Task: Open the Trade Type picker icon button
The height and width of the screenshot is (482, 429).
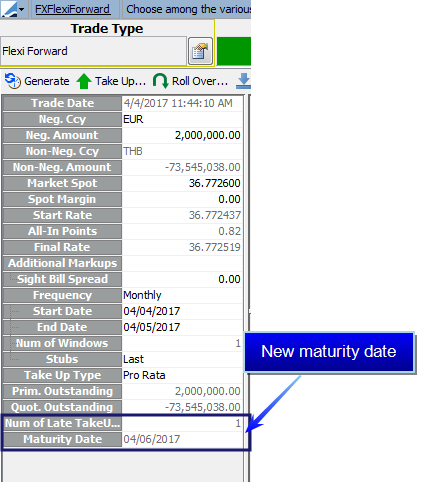Action: point(200,51)
